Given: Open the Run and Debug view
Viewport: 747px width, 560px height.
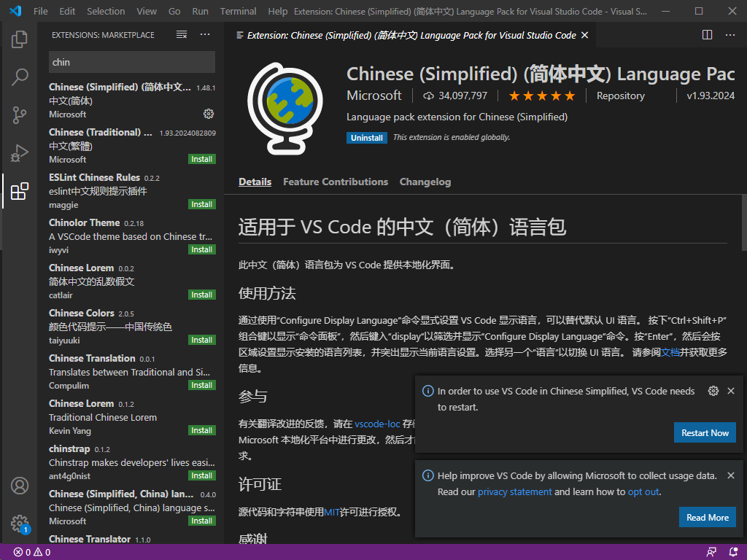Looking at the screenshot, I should coord(20,153).
